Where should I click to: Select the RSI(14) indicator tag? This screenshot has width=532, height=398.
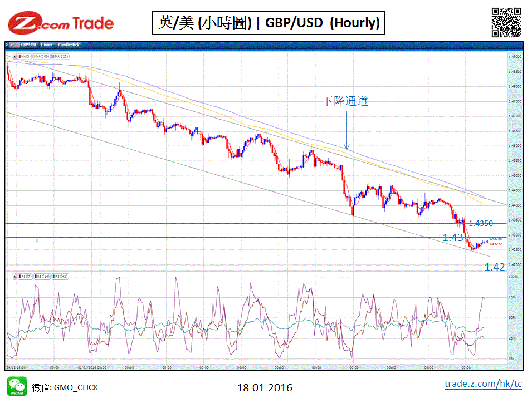(42, 277)
